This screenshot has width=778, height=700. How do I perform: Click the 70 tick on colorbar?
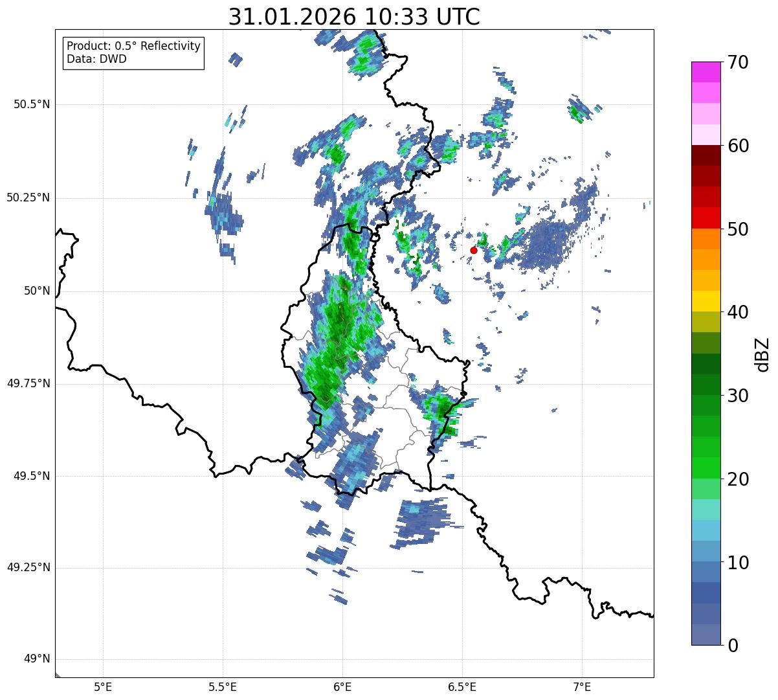click(738, 62)
